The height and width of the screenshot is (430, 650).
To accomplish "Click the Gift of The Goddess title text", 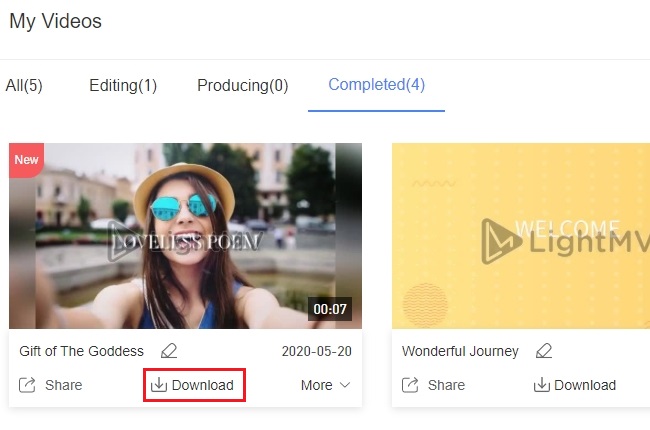I will pos(81,351).
